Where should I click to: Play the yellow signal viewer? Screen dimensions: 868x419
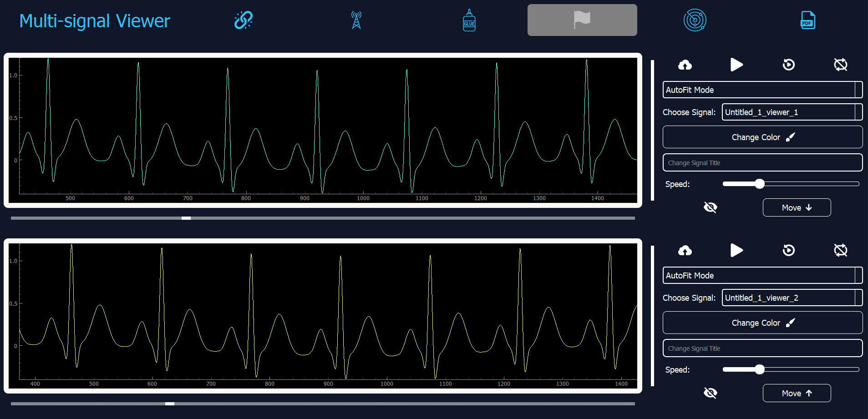point(736,250)
